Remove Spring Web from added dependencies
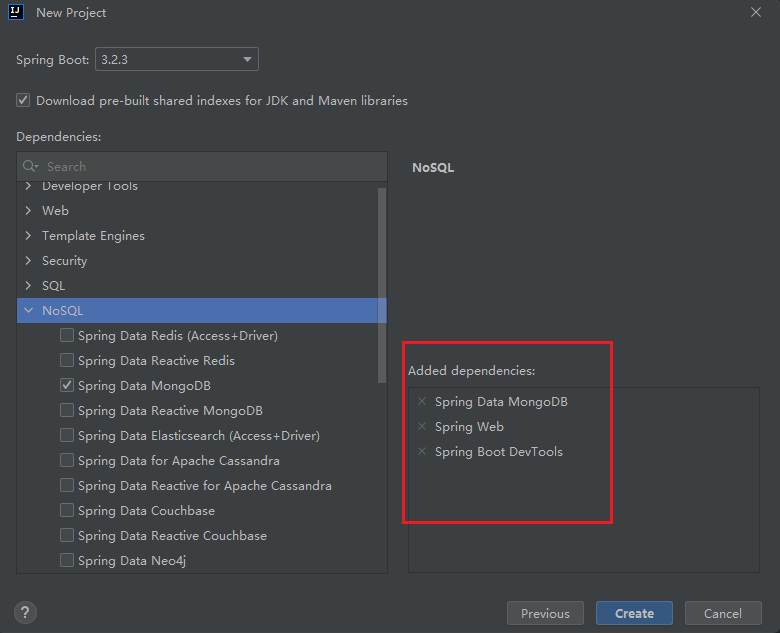Image resolution: width=780 pixels, height=633 pixels. pos(422,426)
